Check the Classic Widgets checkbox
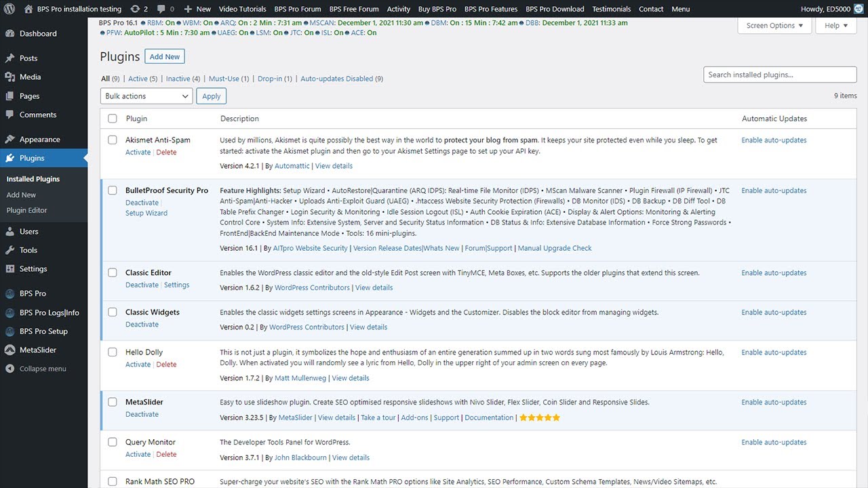 pyautogui.click(x=113, y=312)
